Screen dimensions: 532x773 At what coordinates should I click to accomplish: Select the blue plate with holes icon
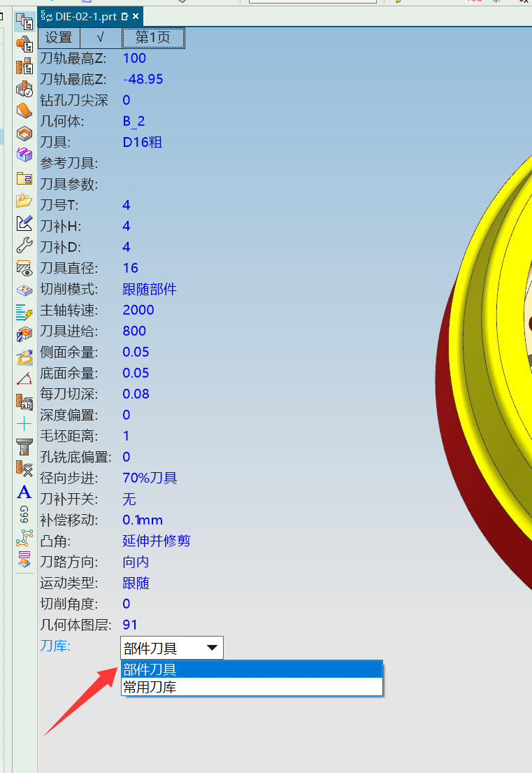click(24, 290)
